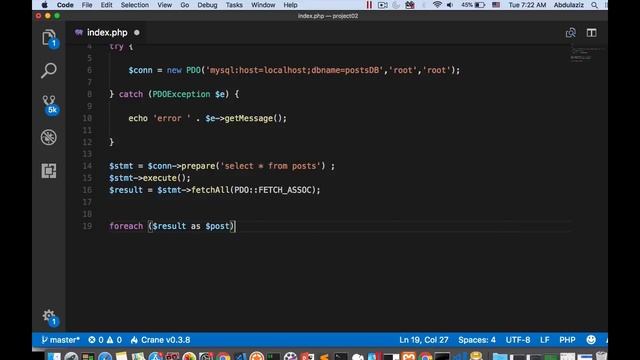Click the Wi-Fi icon in menu bar

[x=437, y=5]
